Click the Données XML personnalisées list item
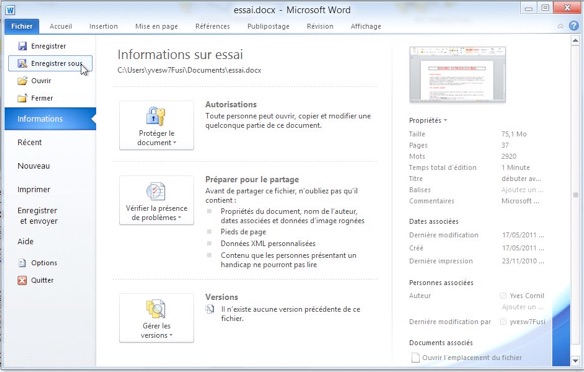This screenshot has width=584, height=372. click(268, 244)
